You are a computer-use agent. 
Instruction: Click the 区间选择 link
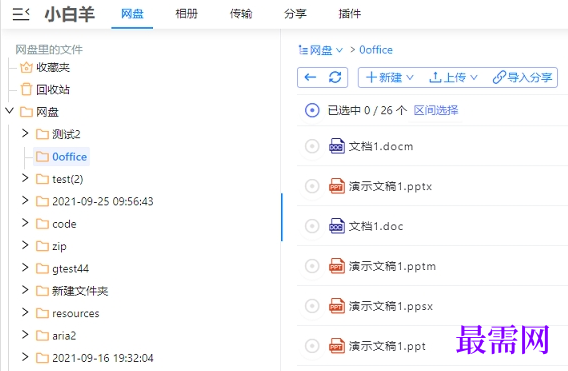436,110
